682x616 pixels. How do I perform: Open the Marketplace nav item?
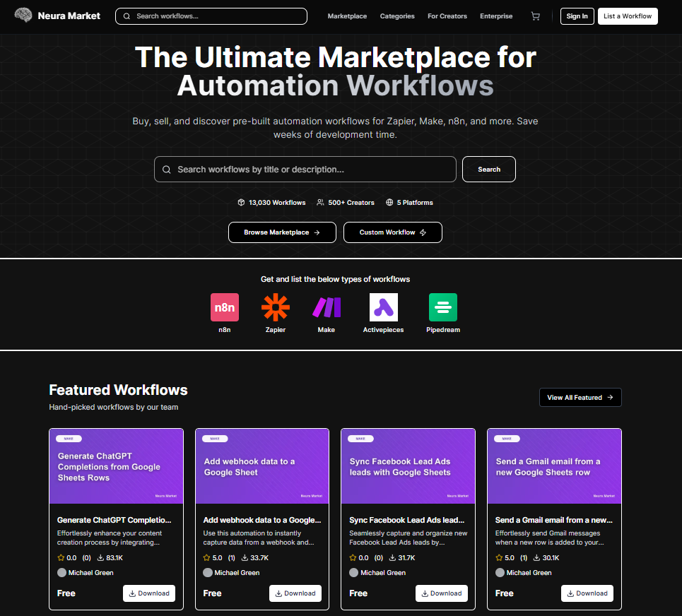[x=347, y=16]
